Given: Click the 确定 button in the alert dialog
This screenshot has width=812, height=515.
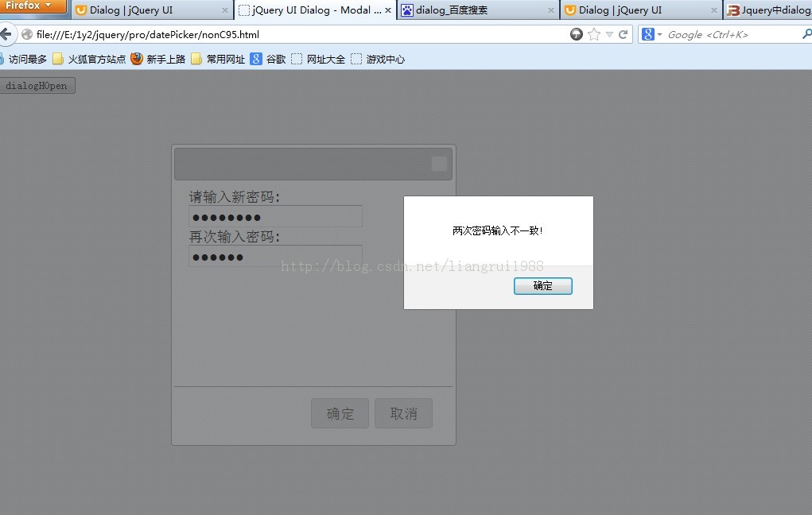Looking at the screenshot, I should pos(543,285).
